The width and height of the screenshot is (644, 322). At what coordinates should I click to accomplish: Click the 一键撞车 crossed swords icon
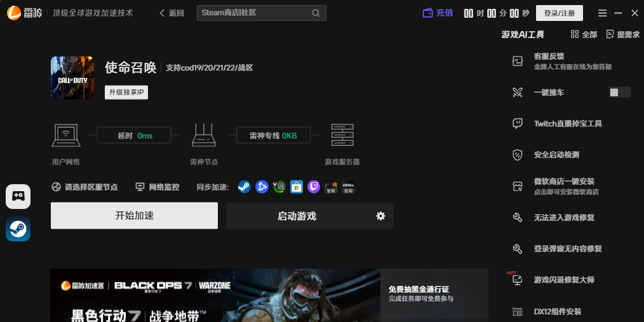pos(518,93)
